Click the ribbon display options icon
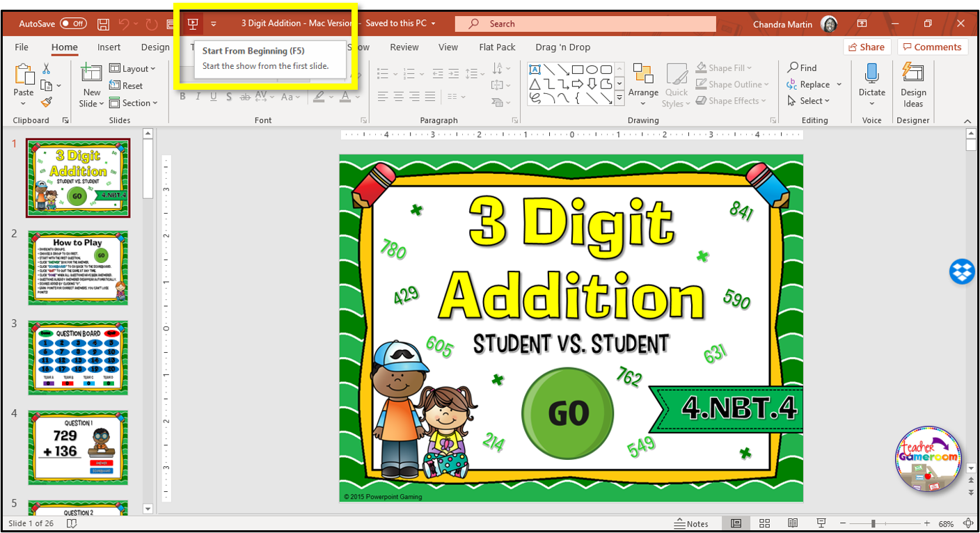This screenshot has width=980, height=533. (862, 24)
